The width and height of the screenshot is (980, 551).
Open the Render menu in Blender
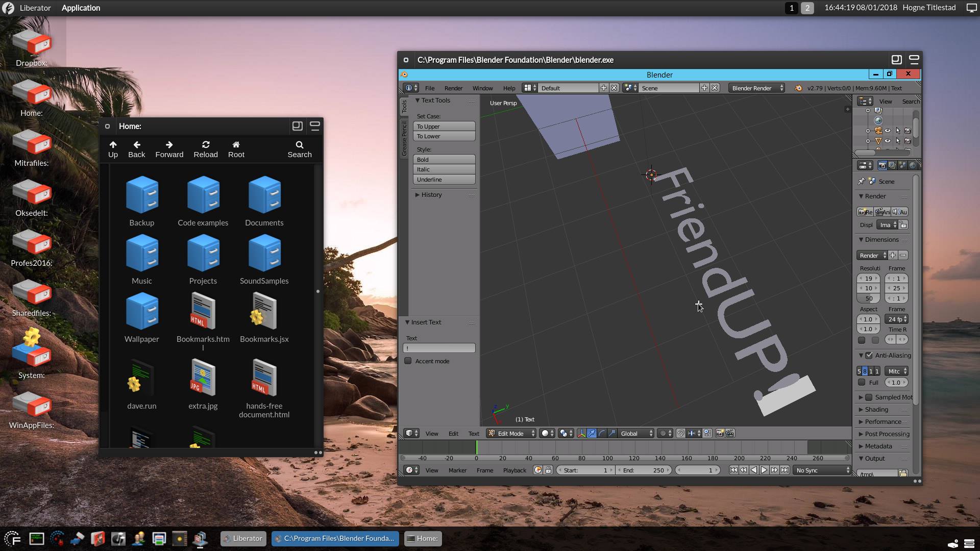pyautogui.click(x=453, y=88)
